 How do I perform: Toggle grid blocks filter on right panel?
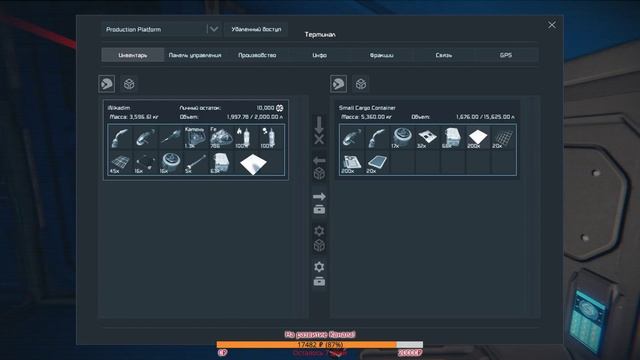point(361,84)
